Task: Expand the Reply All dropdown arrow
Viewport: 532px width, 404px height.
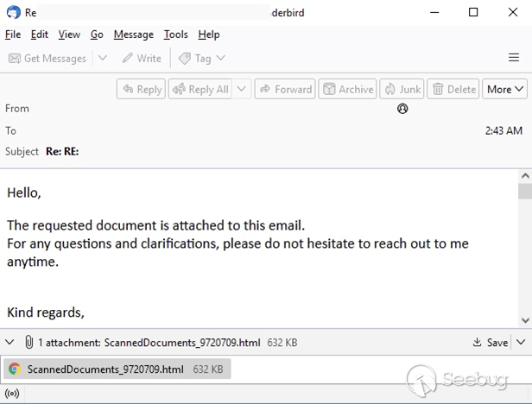Action: pyautogui.click(x=242, y=89)
